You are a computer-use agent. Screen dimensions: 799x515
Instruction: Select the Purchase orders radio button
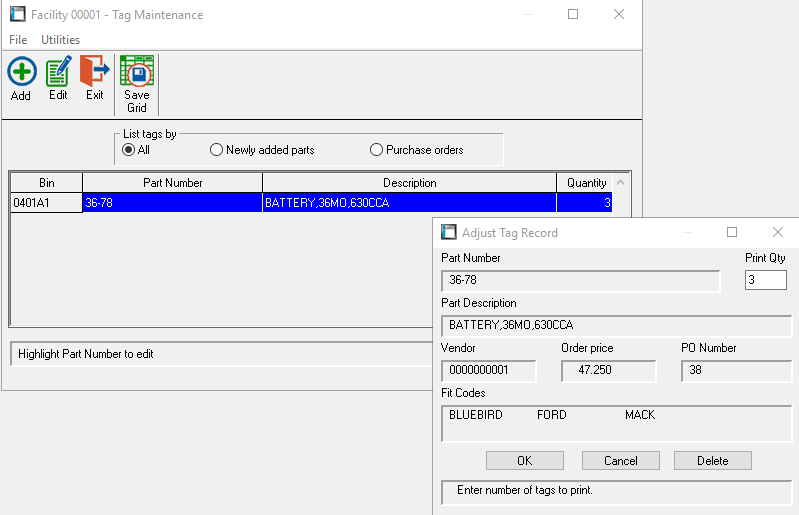376,150
